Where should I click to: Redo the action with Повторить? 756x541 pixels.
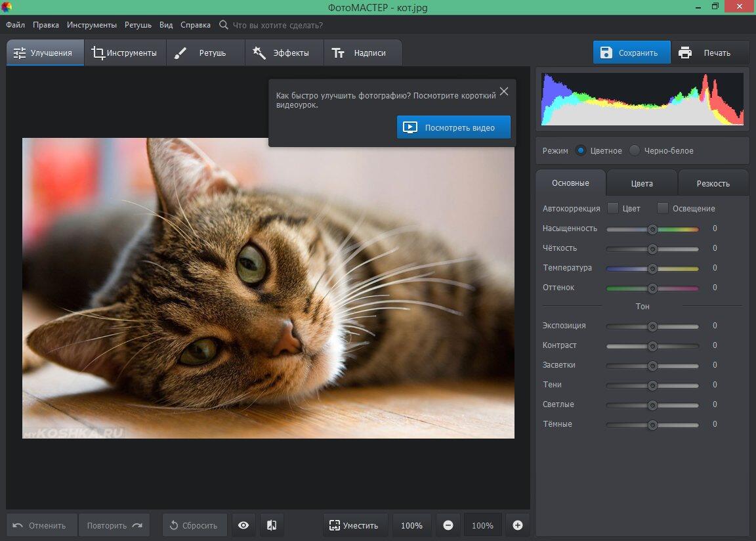pyautogui.click(x=114, y=525)
